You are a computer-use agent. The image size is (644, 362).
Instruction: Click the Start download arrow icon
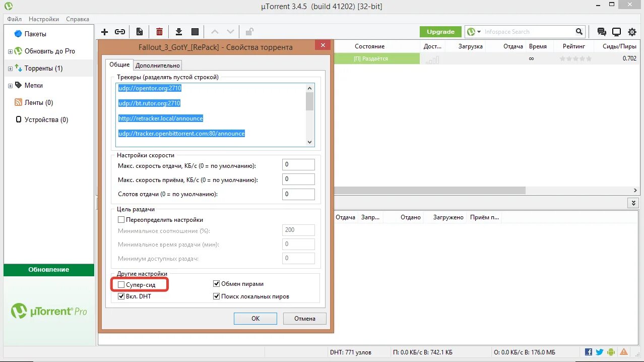coord(178,32)
